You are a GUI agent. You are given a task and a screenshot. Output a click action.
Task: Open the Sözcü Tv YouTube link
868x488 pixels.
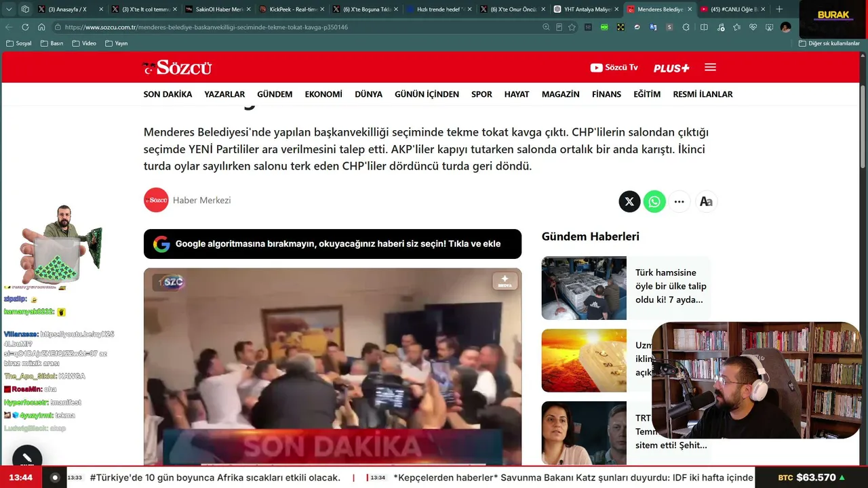click(614, 68)
